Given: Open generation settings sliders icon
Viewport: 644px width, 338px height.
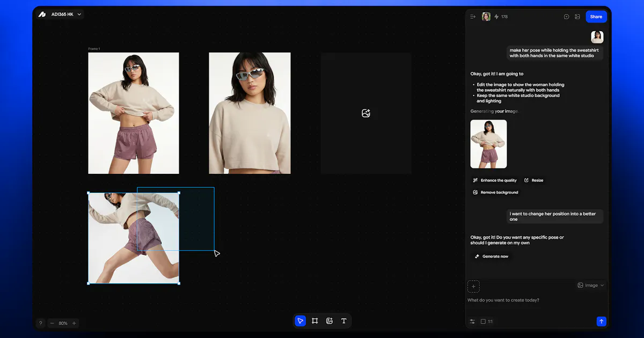Looking at the screenshot, I should [x=472, y=321].
